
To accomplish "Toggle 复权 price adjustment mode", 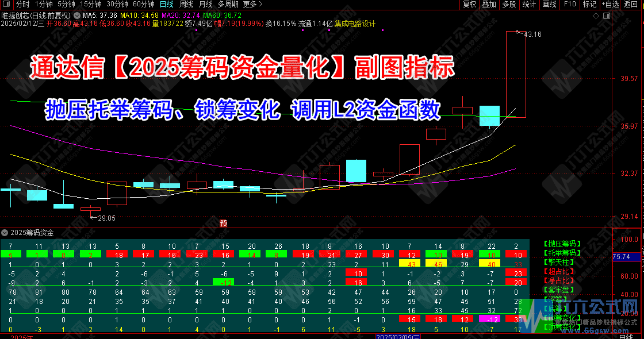I will click(469, 4).
